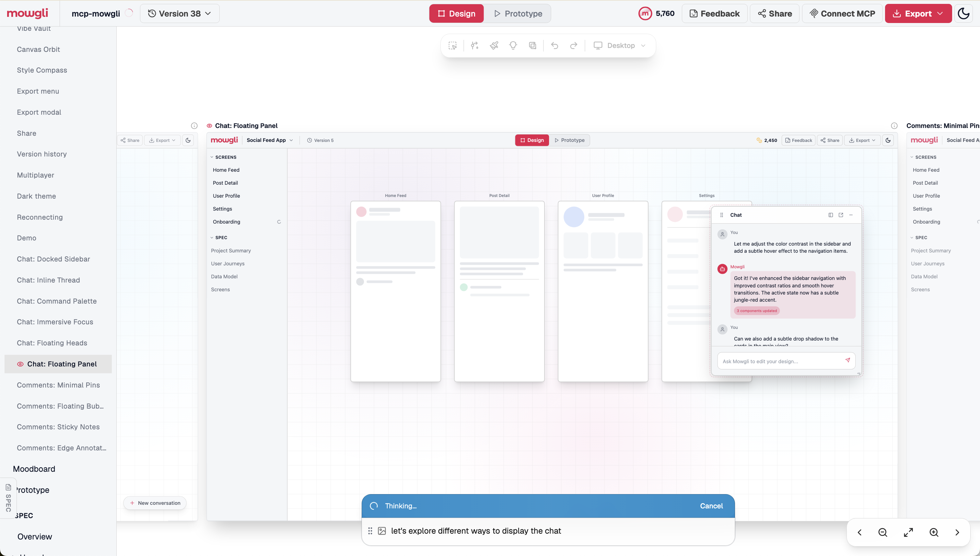Image resolution: width=980 pixels, height=556 pixels.
Task: Select the Home Feed screen thumbnail
Action: coord(396,291)
